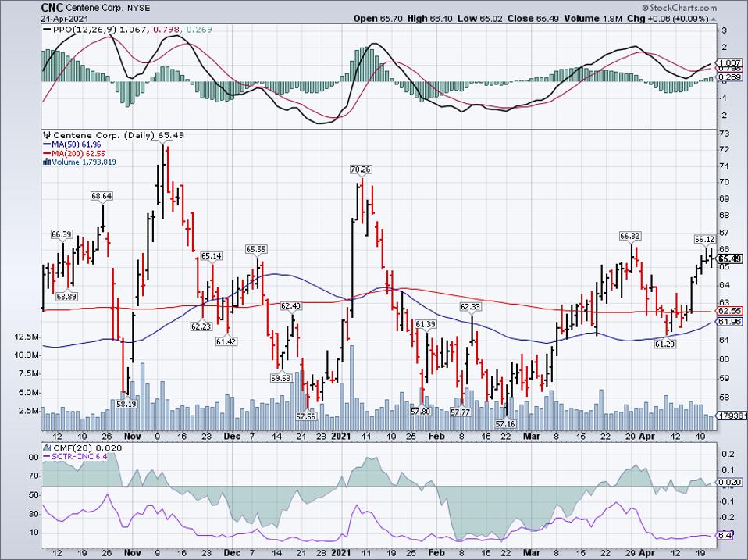Click the 70.26 January peak label
This screenshot has height=560, width=748.
[361, 169]
